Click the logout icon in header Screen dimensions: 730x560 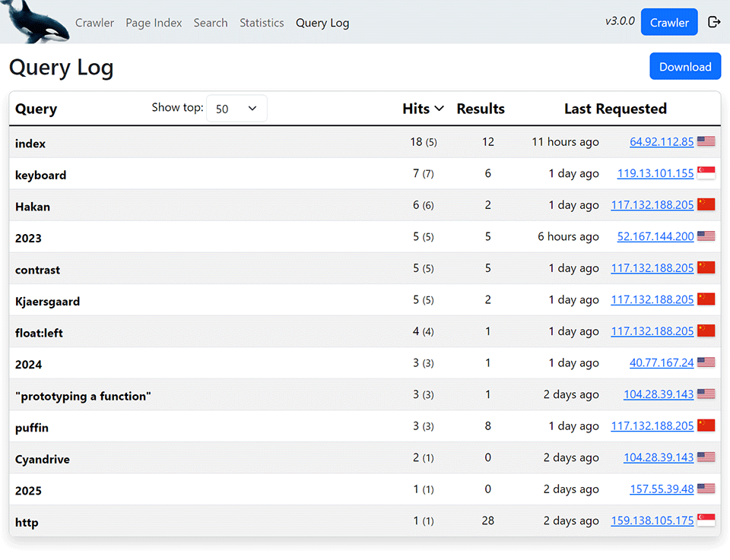pos(713,22)
